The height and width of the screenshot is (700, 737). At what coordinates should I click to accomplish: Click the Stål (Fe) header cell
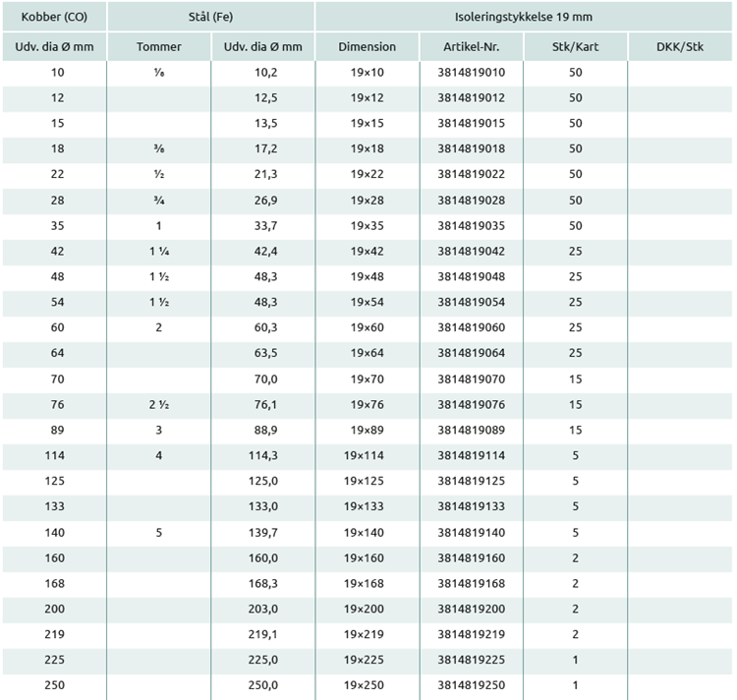(211, 17)
